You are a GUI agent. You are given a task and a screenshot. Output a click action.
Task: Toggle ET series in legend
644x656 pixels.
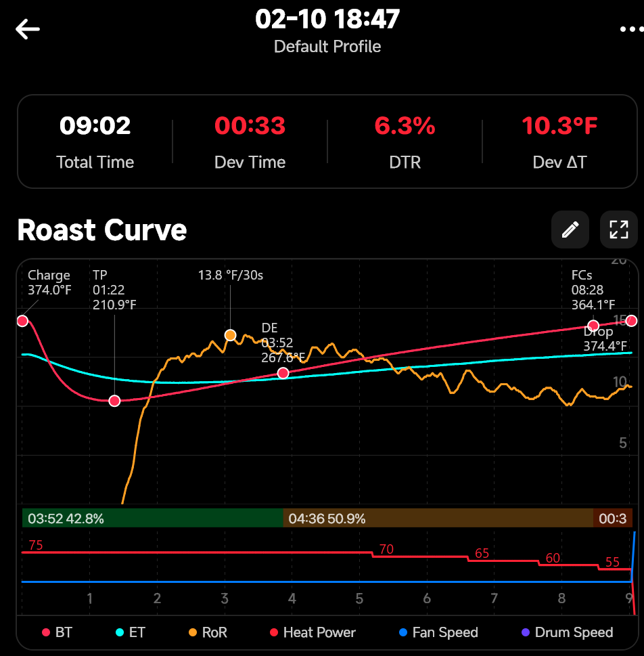tap(129, 632)
